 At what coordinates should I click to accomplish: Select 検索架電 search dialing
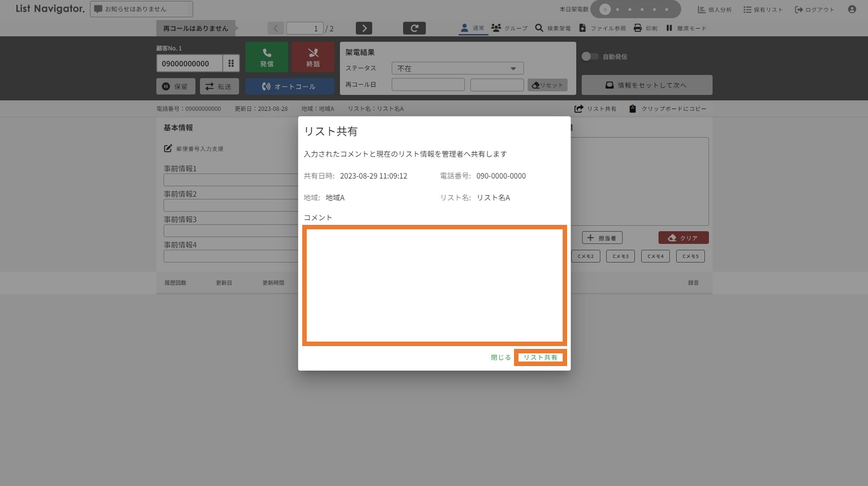[x=552, y=28]
